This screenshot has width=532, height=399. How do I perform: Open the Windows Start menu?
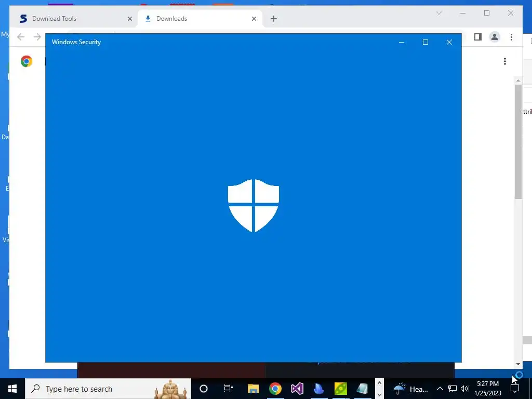12,389
